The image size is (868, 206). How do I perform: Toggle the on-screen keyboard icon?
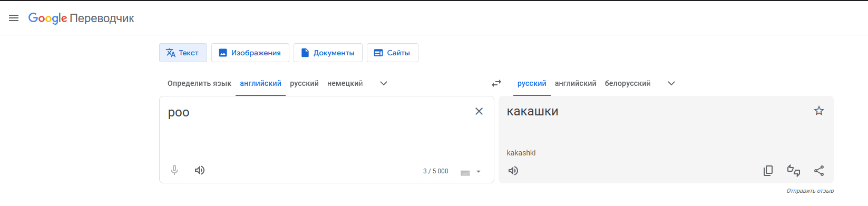(x=465, y=173)
